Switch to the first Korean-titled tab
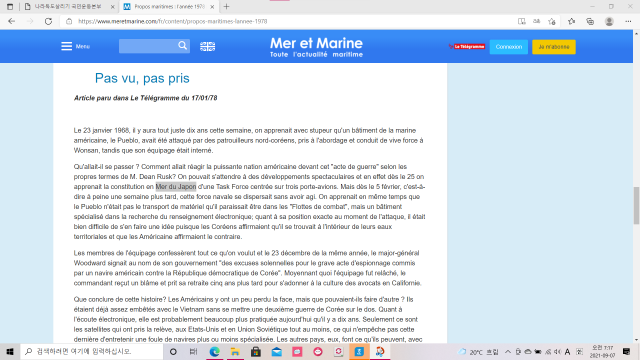The height and width of the screenshot is (360, 640). pos(69,7)
